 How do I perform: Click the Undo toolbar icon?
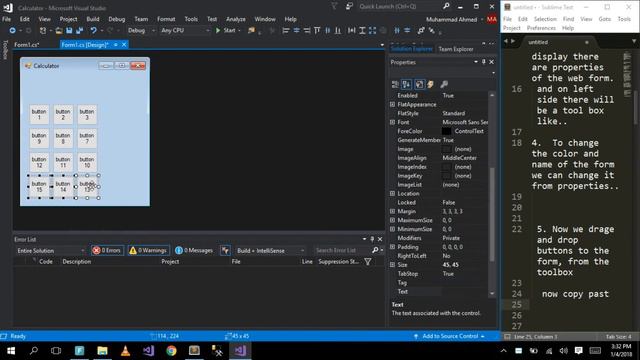click(93, 31)
